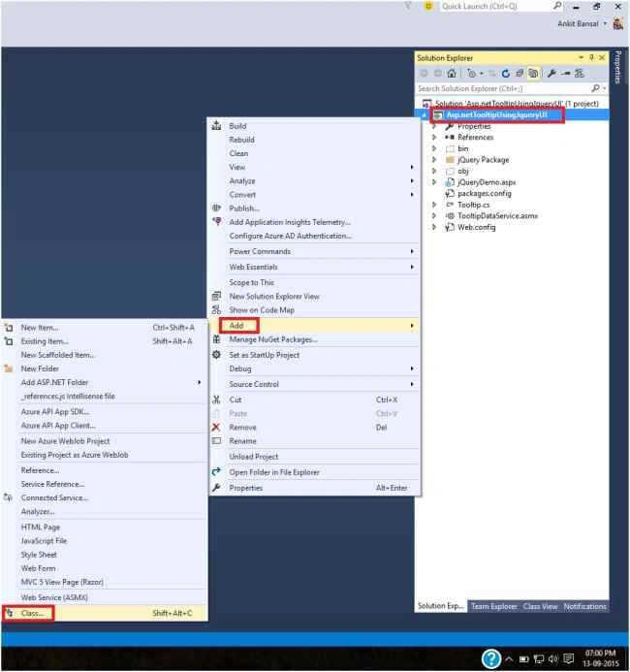Image resolution: width=630 pixels, height=672 pixels.
Task: Select the Web.config file
Action: (476, 227)
